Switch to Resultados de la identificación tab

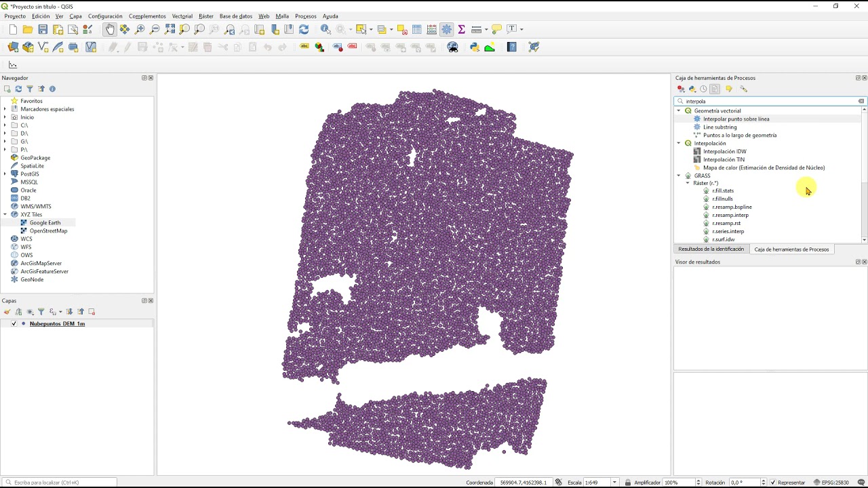(711, 249)
